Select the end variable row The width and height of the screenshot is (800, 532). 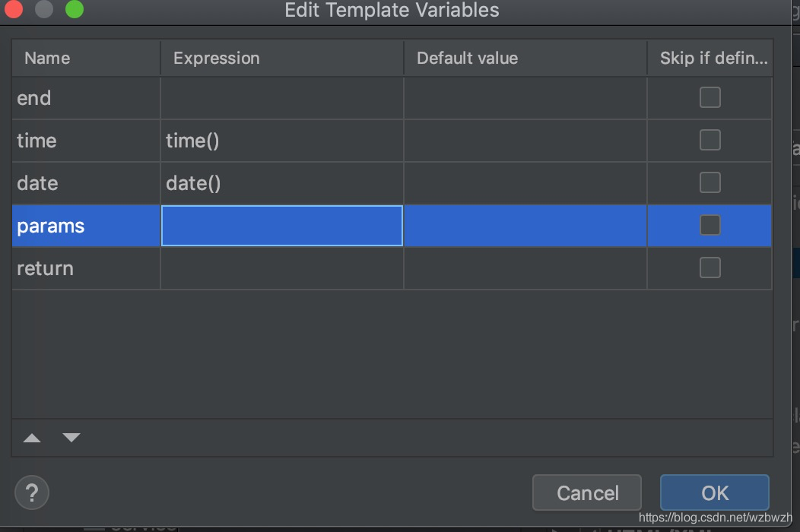pos(85,98)
